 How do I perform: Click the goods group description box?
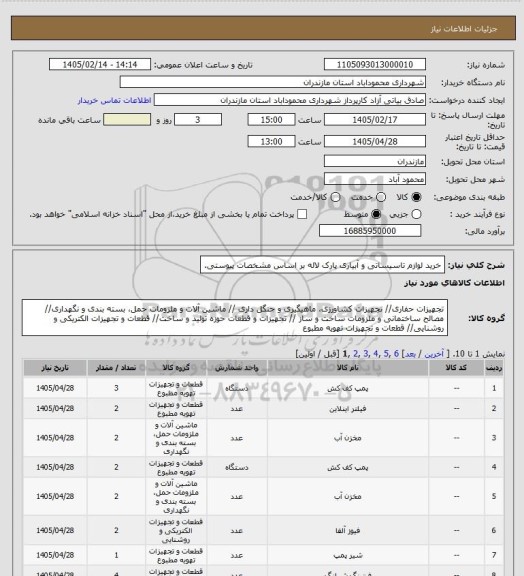coord(235,318)
